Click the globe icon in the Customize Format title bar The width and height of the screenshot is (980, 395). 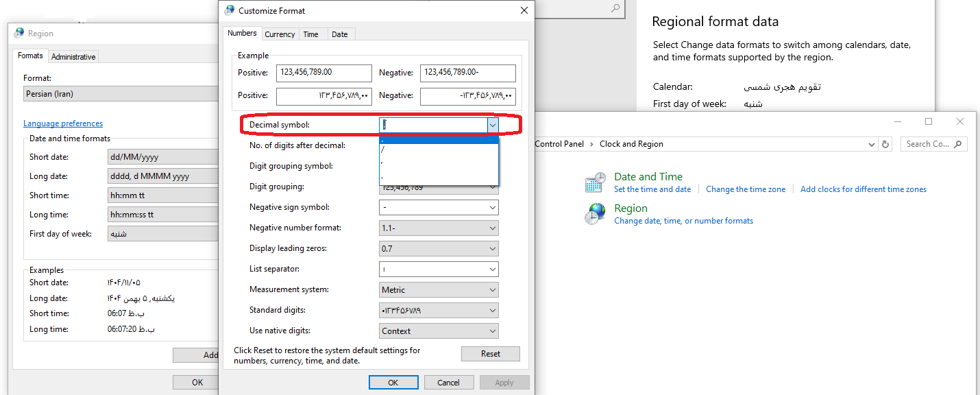(x=230, y=11)
